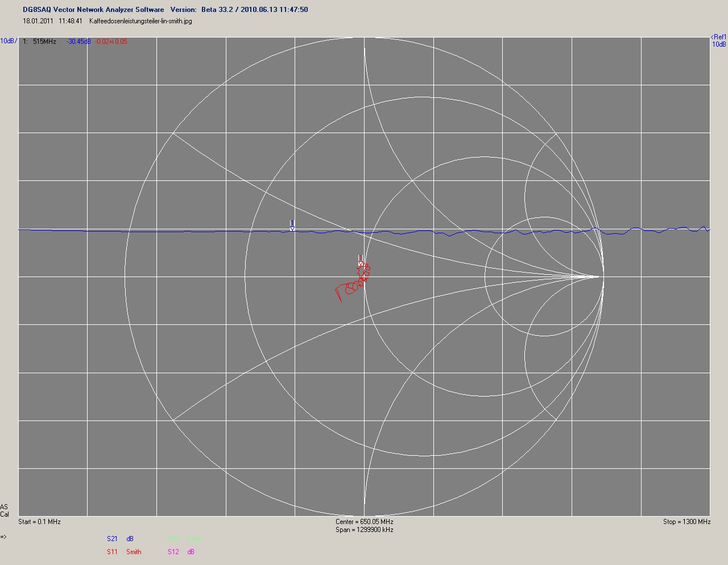Select the magenta S12 trace label
Screen dimensions: 728x565
173,552
